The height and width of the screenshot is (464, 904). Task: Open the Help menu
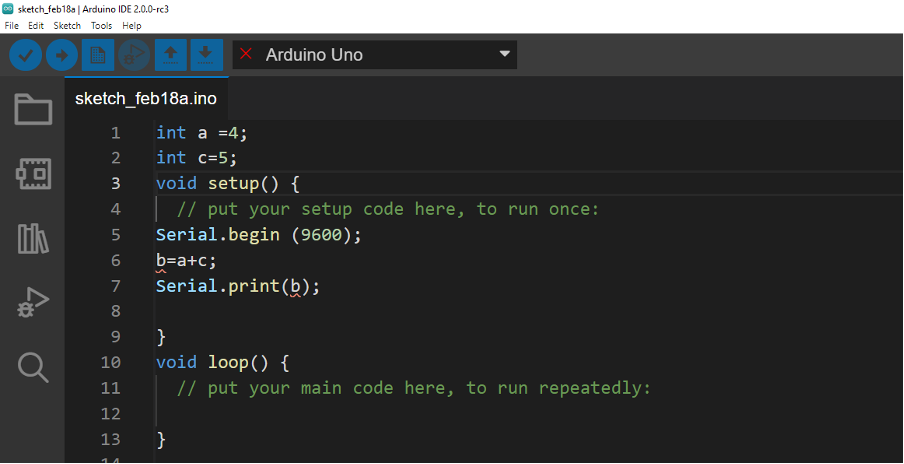pos(131,25)
